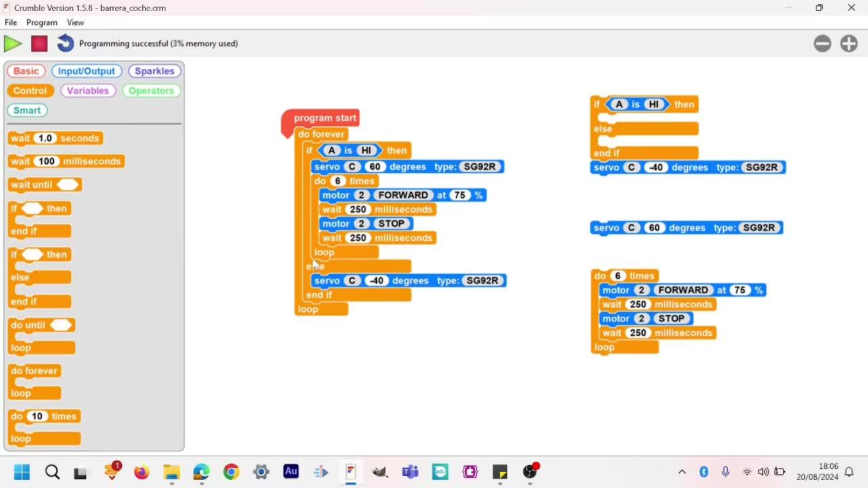The width and height of the screenshot is (868, 488).
Task: Switch to the Input/Output block category
Action: pos(87,71)
